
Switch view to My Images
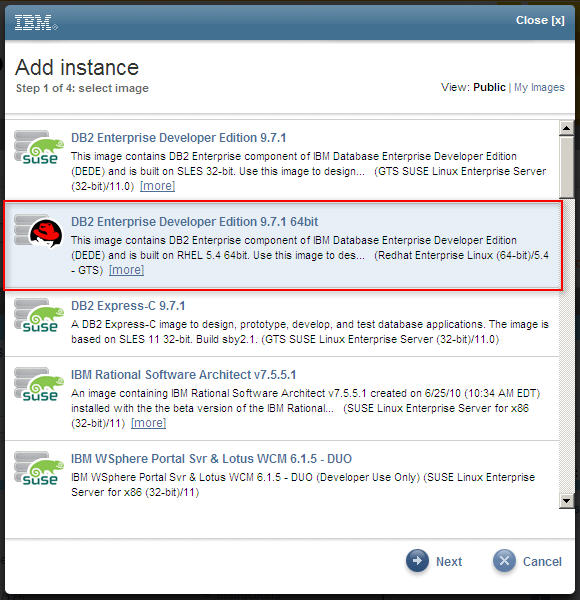click(x=539, y=87)
